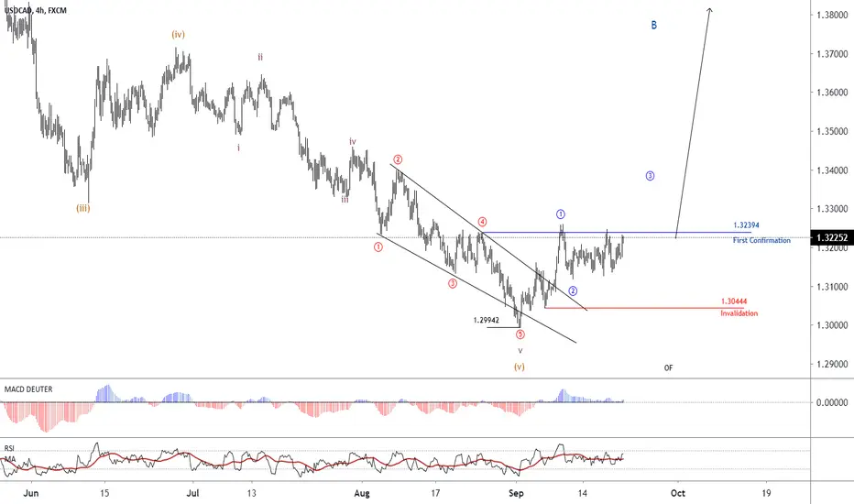Click the maroon 'i' wave label

238,148
